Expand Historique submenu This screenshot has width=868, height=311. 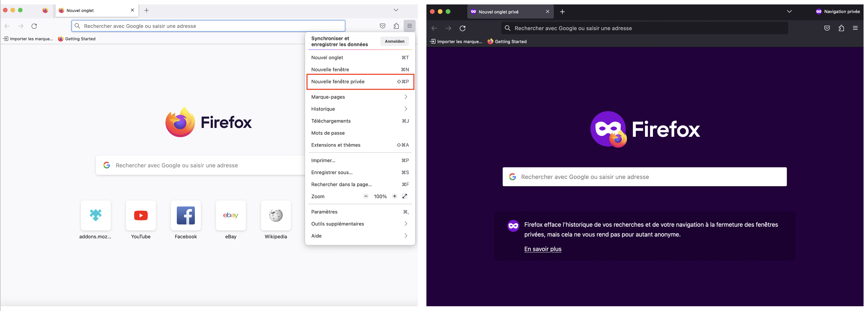[360, 109]
